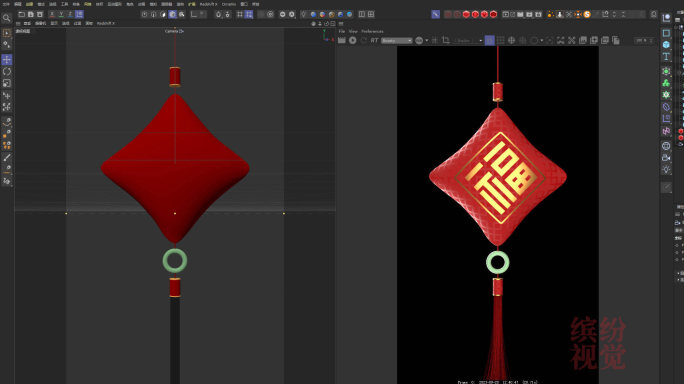Click the camera object icon on right panel
This screenshot has height=384, width=684.
click(x=666, y=158)
